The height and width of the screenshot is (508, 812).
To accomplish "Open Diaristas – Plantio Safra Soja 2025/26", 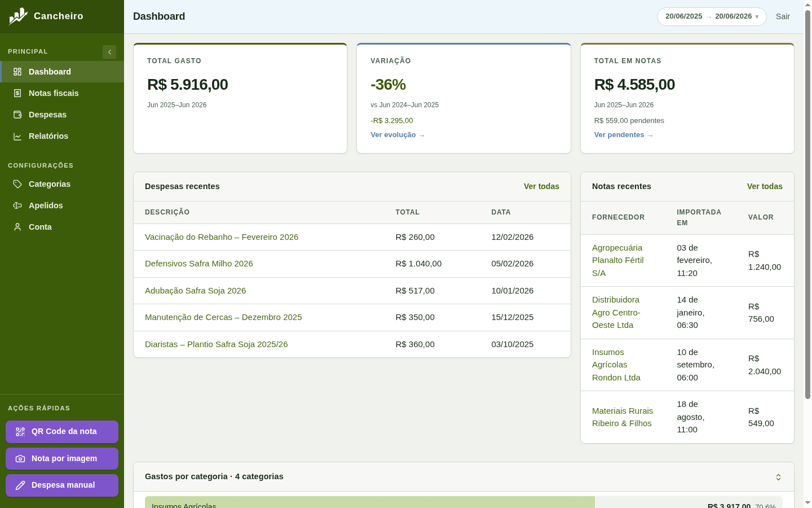I will [x=217, y=344].
